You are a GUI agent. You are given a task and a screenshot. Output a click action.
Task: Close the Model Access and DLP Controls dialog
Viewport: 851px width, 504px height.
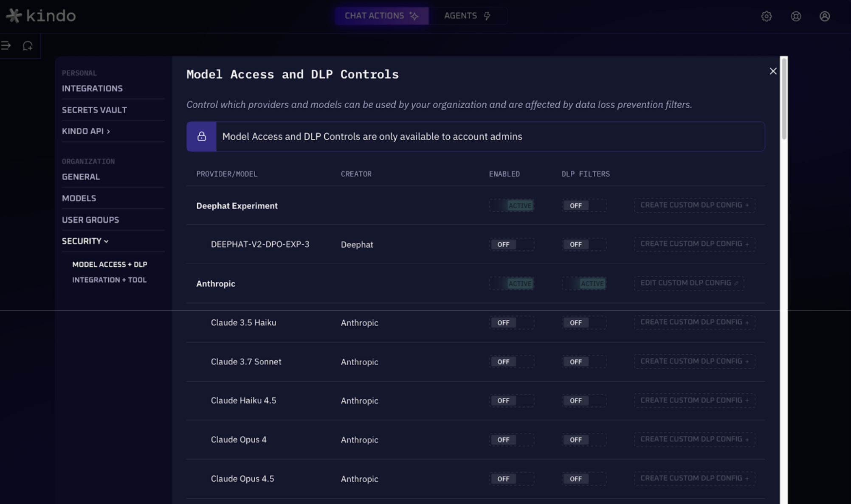[x=773, y=71]
